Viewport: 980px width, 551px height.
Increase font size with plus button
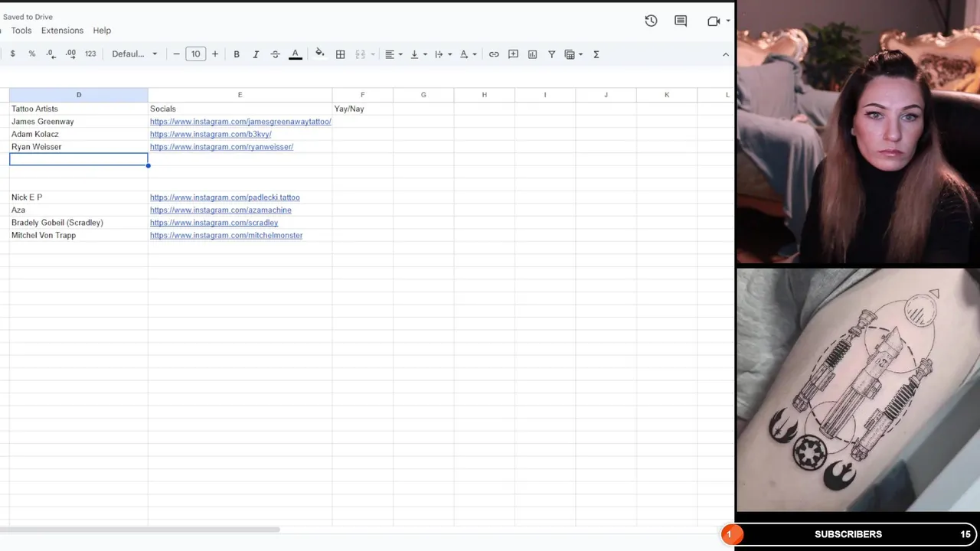(x=214, y=54)
